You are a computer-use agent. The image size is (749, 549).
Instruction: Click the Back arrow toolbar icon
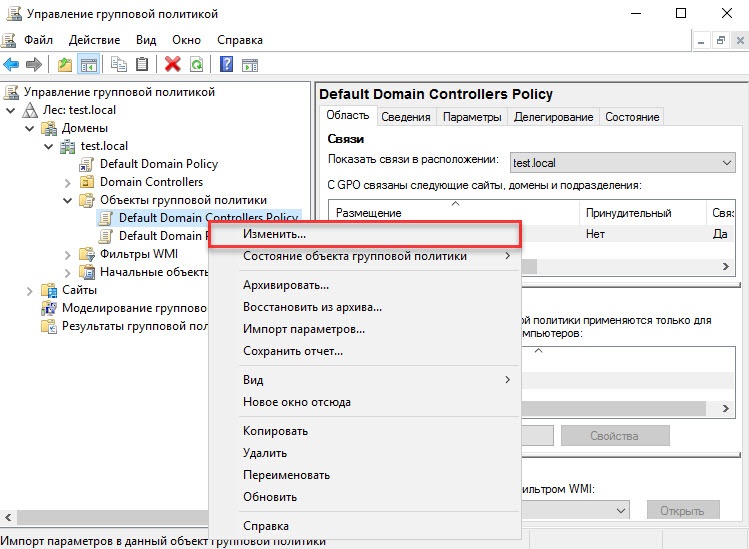(11, 65)
